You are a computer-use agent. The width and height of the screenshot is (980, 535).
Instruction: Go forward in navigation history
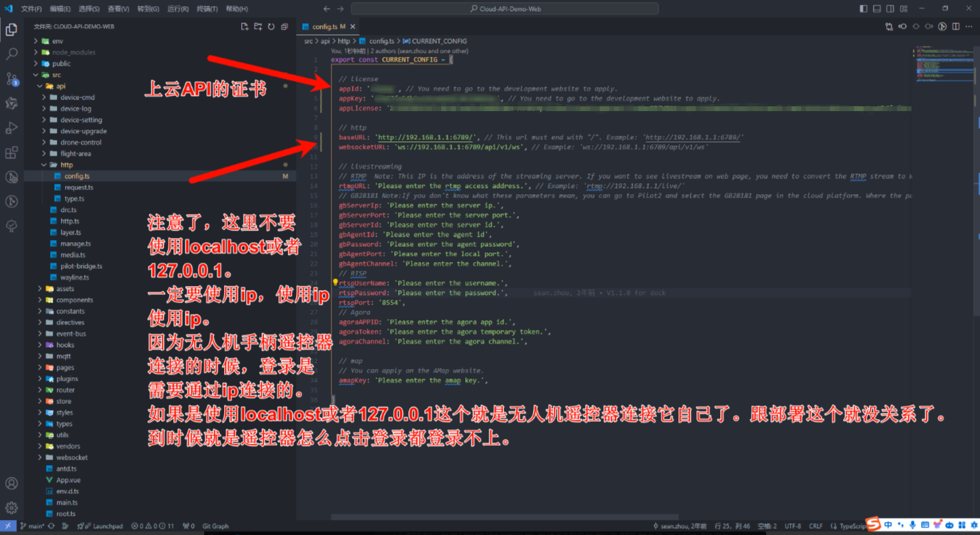[341, 9]
